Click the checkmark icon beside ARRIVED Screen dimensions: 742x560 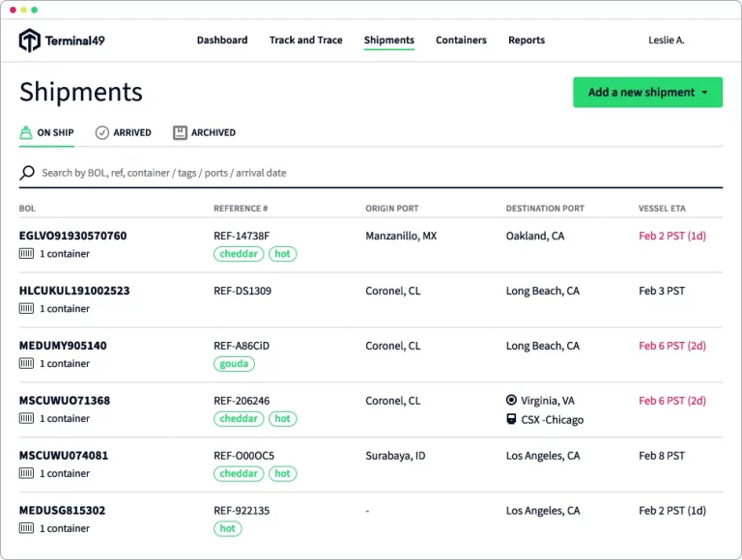[x=102, y=132]
